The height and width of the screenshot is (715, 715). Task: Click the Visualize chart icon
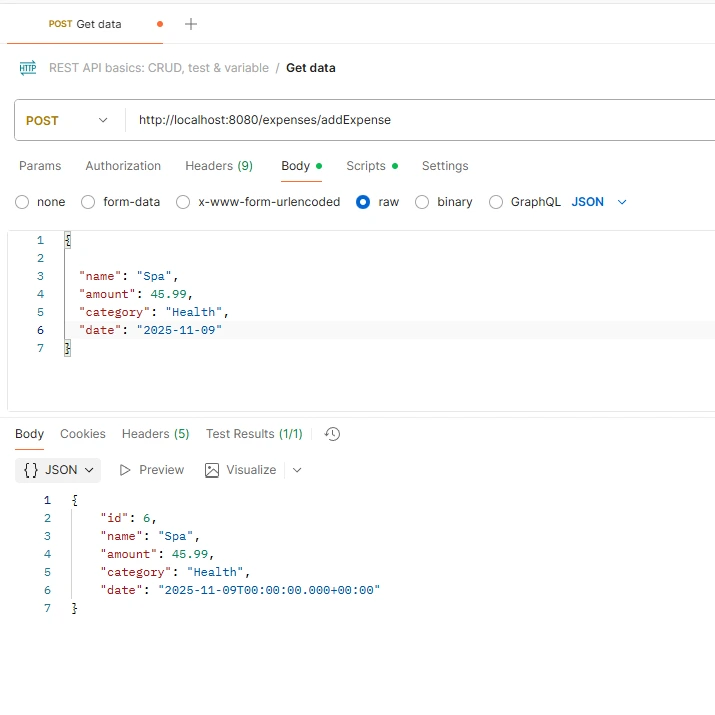point(211,470)
